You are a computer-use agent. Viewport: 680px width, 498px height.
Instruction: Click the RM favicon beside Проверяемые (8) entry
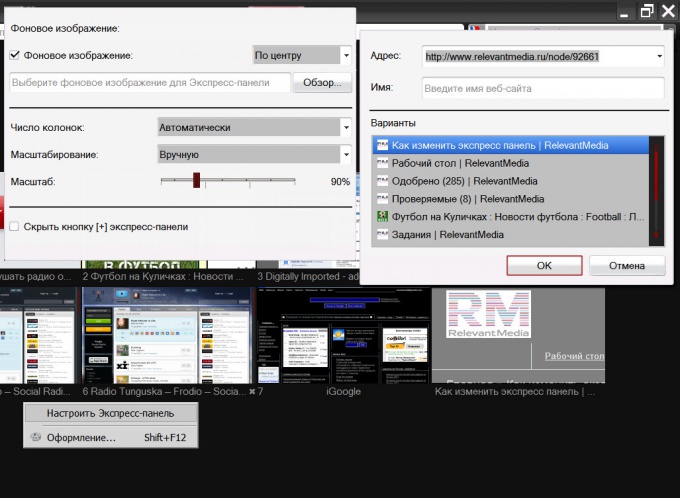382,199
